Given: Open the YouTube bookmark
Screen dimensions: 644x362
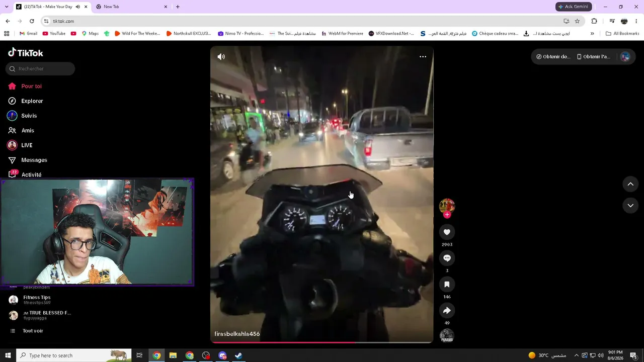Looking at the screenshot, I should [54, 34].
